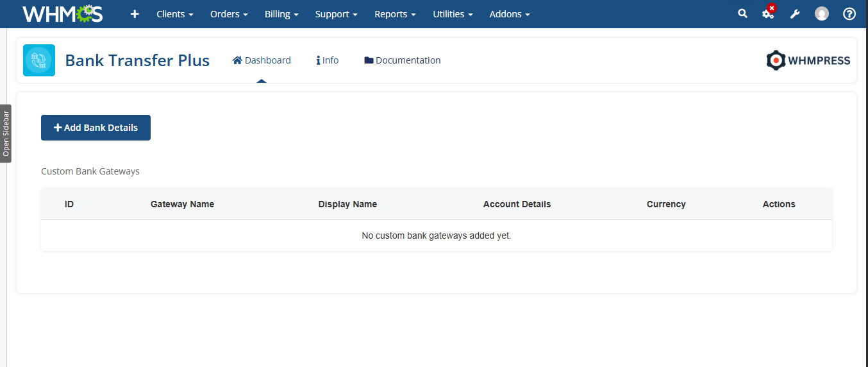The image size is (868, 367).
Task: Click the admin user avatar icon
Action: pos(822,14)
